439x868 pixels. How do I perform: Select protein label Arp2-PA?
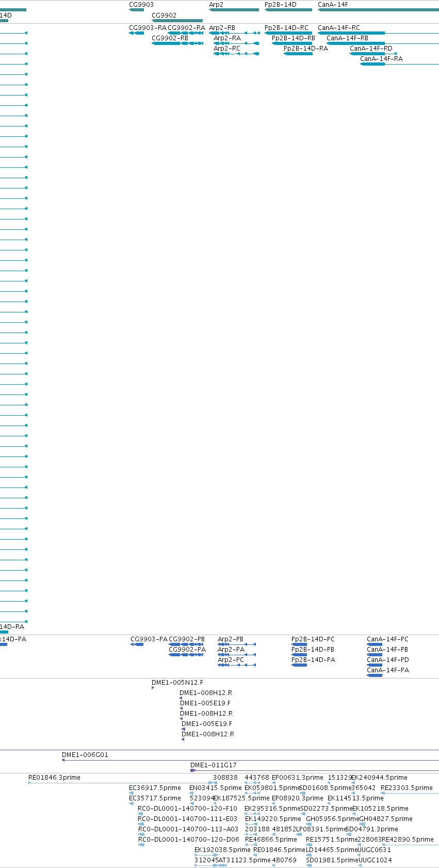click(231, 650)
